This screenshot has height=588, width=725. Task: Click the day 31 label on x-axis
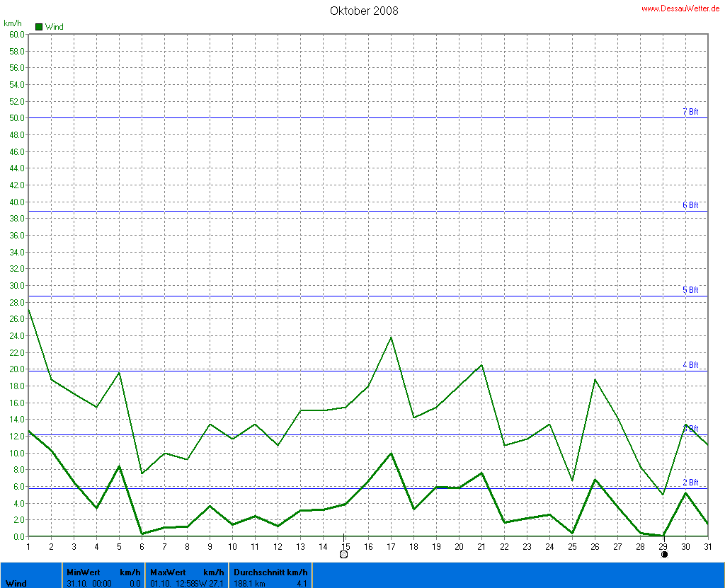[x=709, y=546]
